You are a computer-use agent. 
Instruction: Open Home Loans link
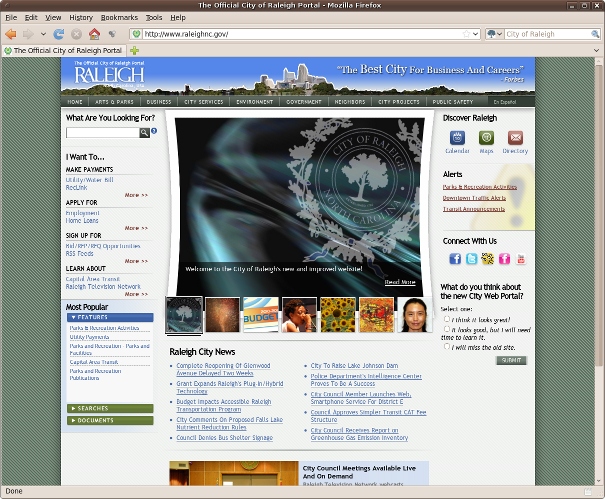coord(82,221)
